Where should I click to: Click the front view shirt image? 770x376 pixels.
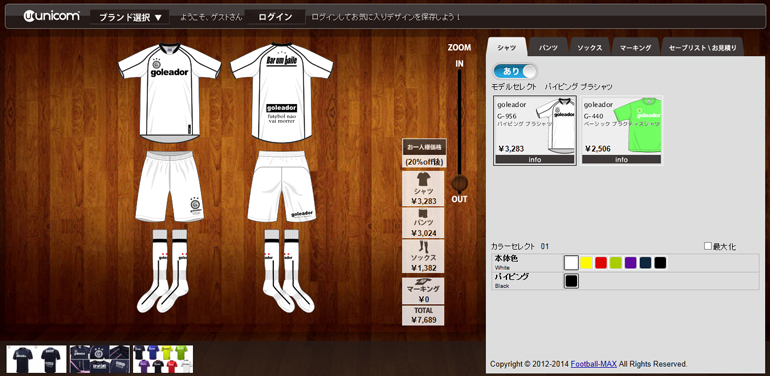[x=169, y=91]
